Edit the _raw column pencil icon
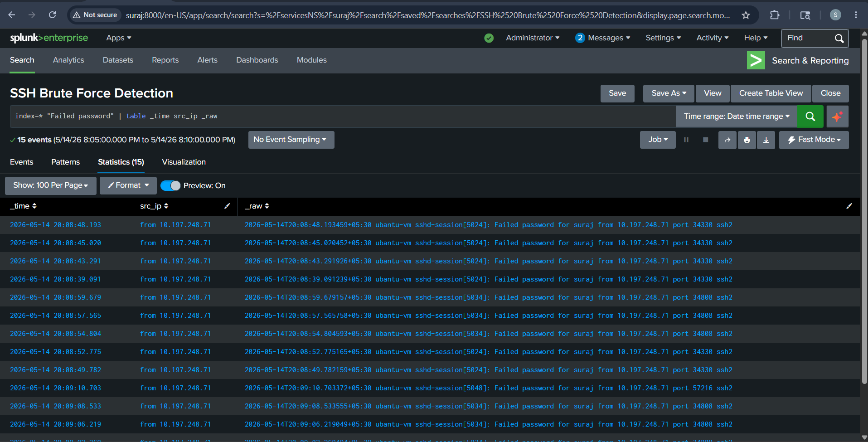This screenshot has width=868, height=442. (849, 206)
